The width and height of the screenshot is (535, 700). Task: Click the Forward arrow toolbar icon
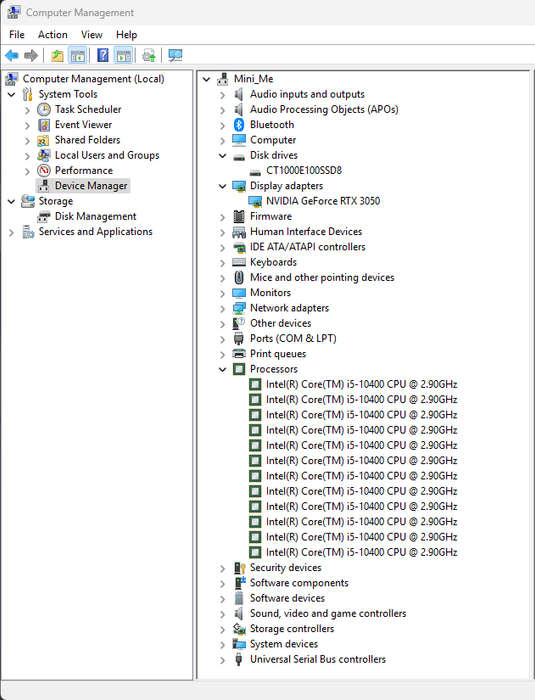point(31,55)
